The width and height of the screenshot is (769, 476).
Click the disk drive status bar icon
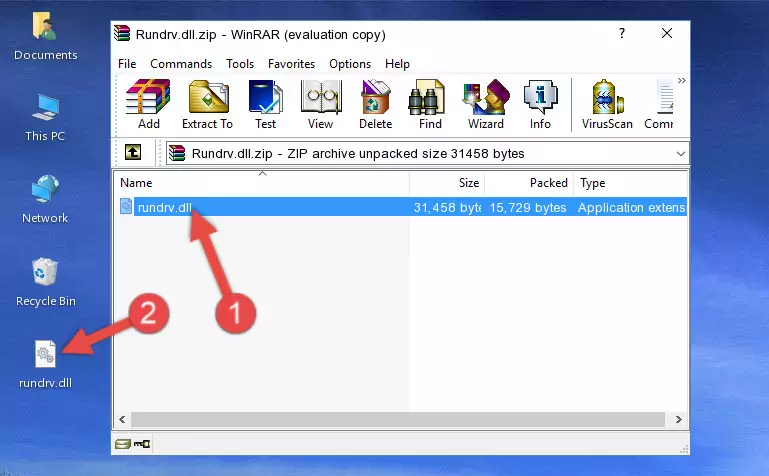click(x=123, y=444)
